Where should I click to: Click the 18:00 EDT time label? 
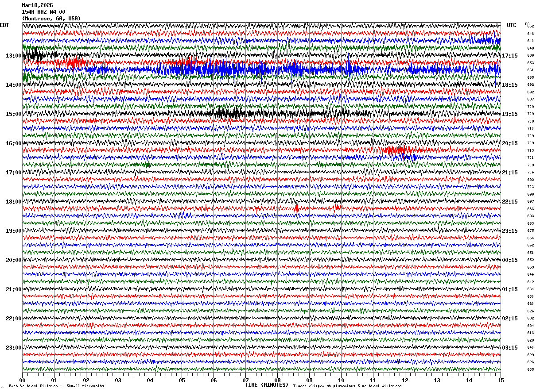pos(13,202)
